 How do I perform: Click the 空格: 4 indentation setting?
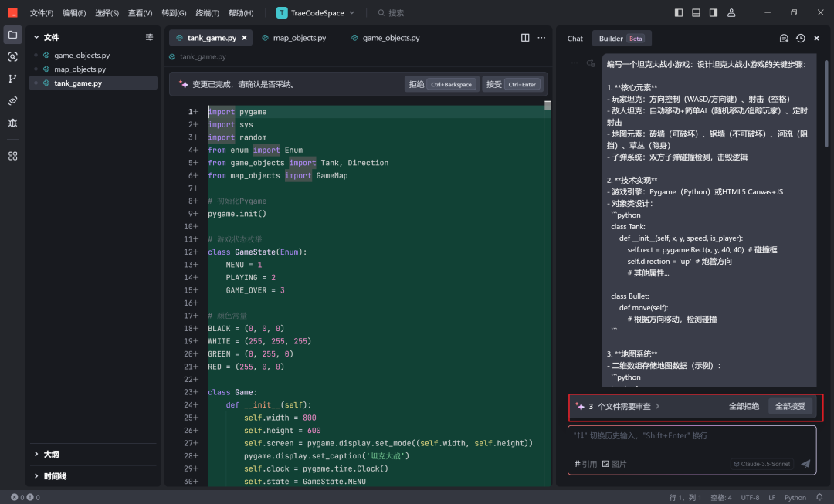(721, 498)
